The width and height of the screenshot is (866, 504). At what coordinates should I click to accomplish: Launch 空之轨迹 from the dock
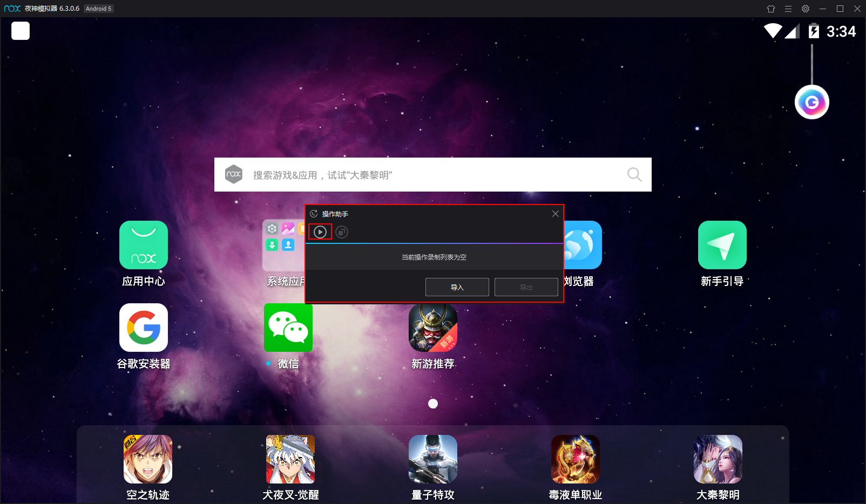coord(147,459)
